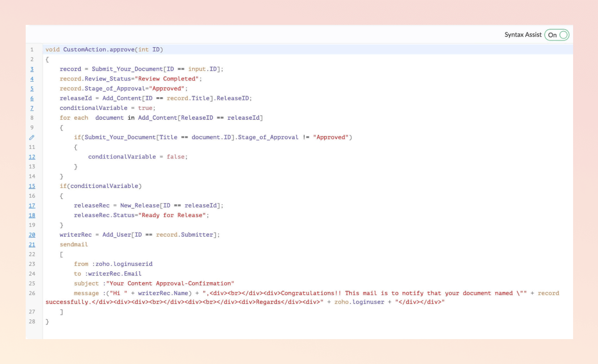
Task: Click the sendmail keyword
Action: click(x=74, y=244)
